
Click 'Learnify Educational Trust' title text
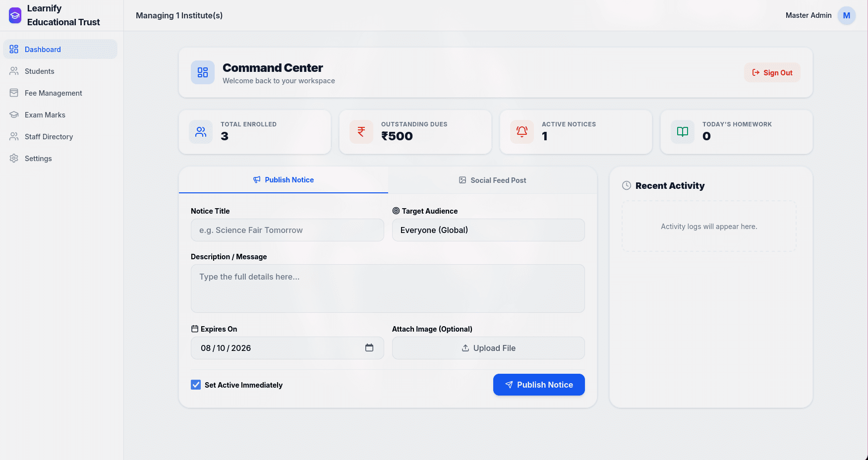click(63, 15)
